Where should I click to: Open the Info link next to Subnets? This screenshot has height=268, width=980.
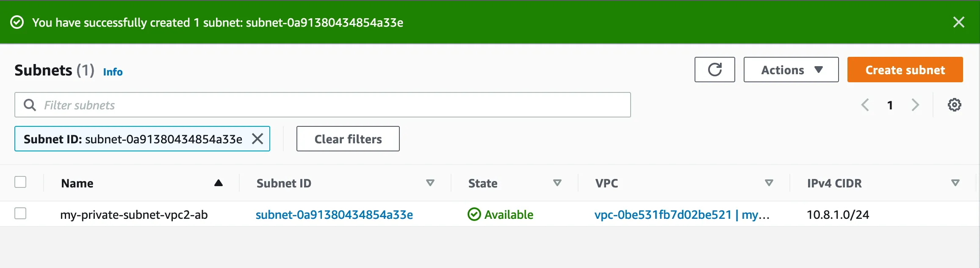click(x=113, y=72)
